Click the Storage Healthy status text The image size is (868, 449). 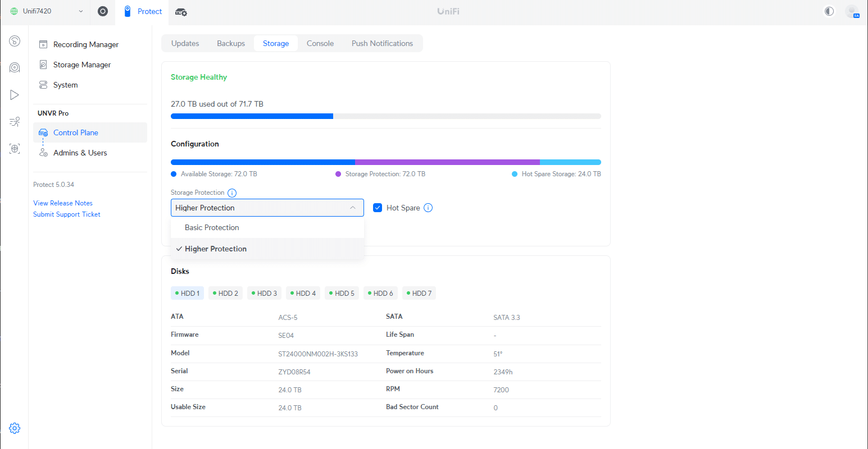coord(199,77)
